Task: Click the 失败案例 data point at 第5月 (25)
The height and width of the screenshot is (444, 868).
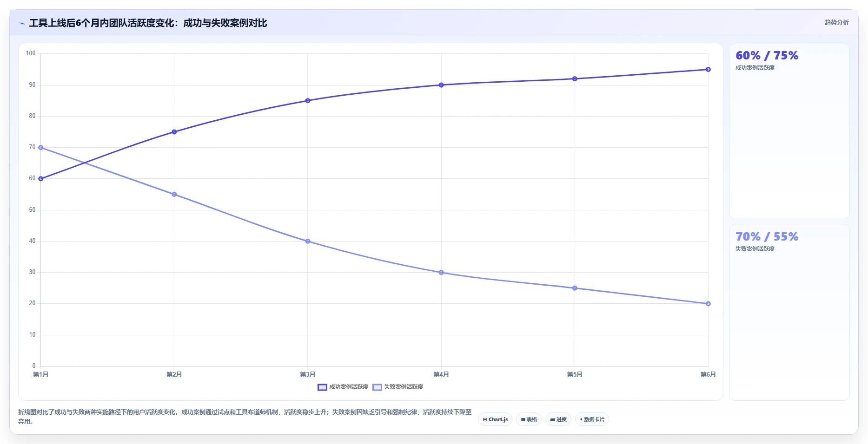Action: pos(575,288)
